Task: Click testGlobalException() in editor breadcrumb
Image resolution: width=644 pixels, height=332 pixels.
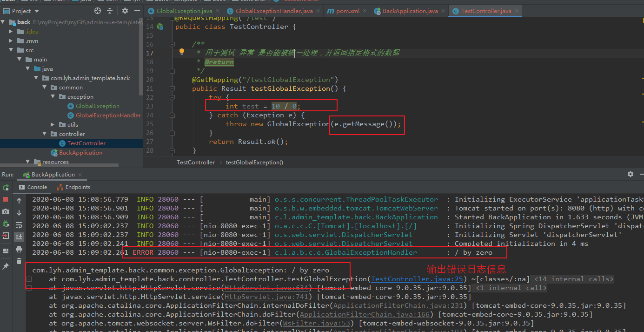Action: (254, 163)
